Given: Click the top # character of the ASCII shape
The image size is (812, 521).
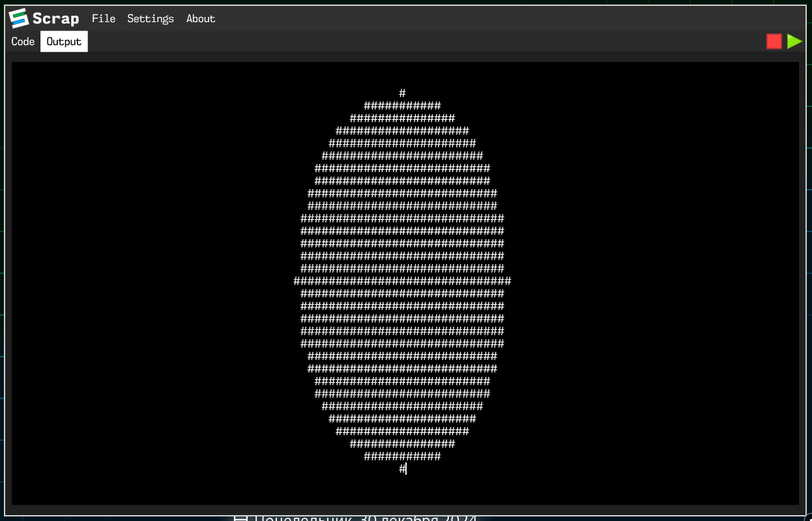Looking at the screenshot, I should coord(402,93).
